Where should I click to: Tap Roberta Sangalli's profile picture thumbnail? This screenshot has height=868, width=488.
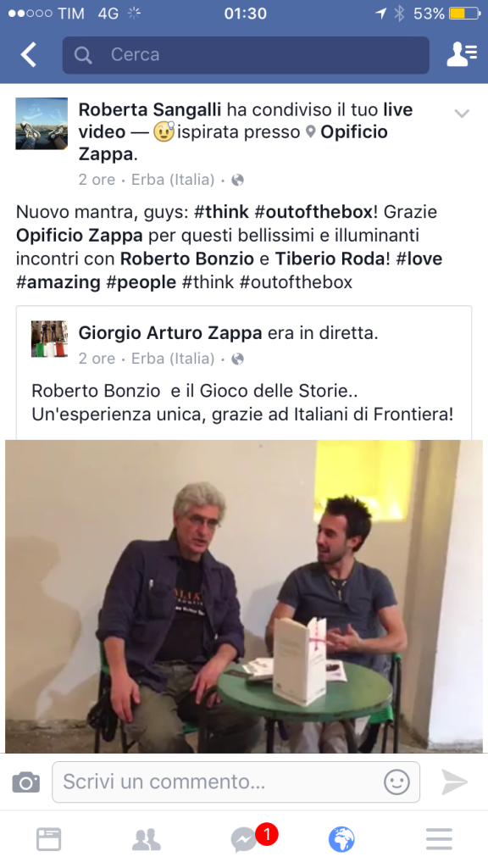point(42,124)
